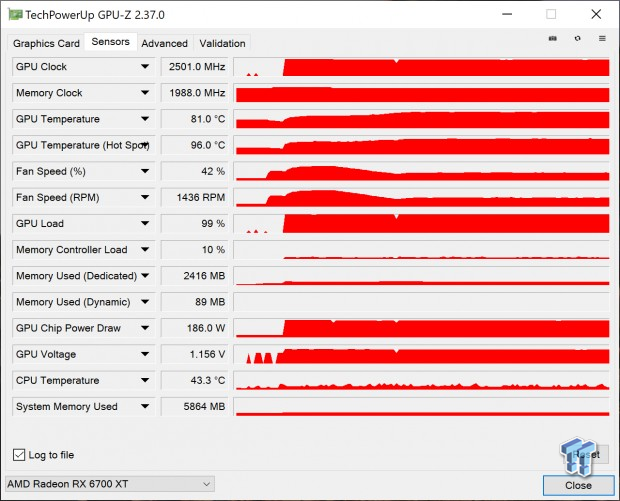Go to the Validation tab

tap(222, 43)
